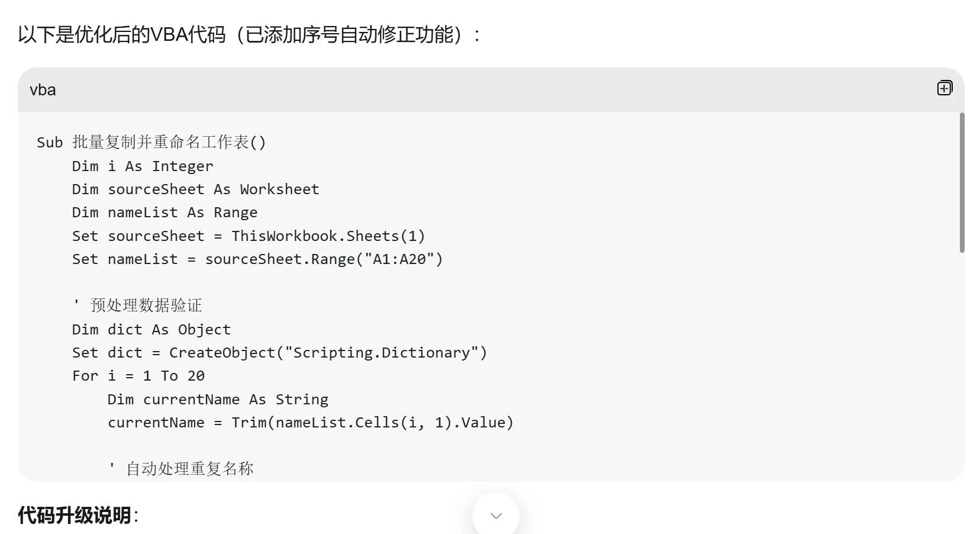980x534 pixels.
Task: Click the 'For i = 1 To 20' loop line
Action: (138, 375)
